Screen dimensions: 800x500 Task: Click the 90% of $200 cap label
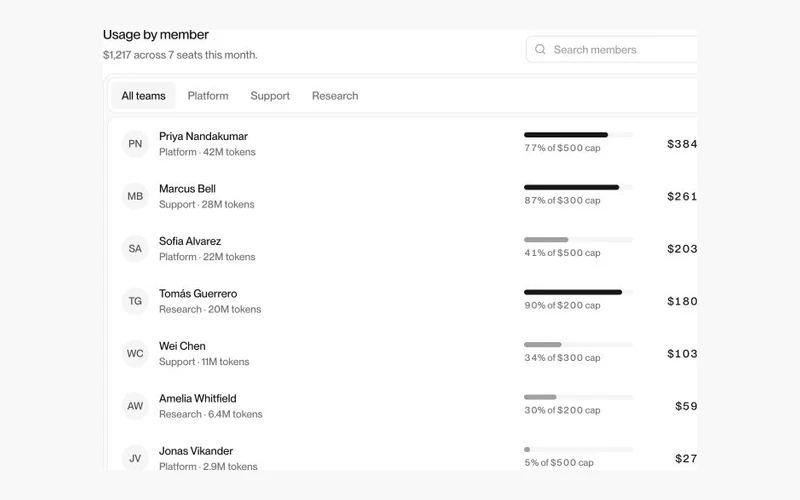pyautogui.click(x=562, y=305)
